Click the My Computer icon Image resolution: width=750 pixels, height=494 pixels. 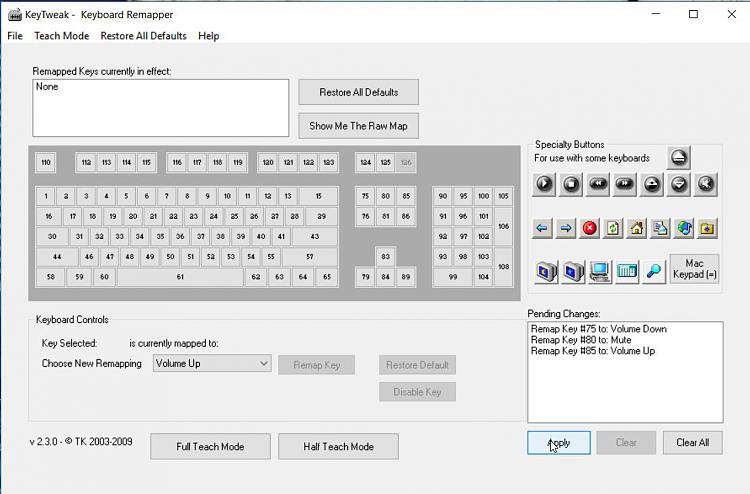point(600,272)
